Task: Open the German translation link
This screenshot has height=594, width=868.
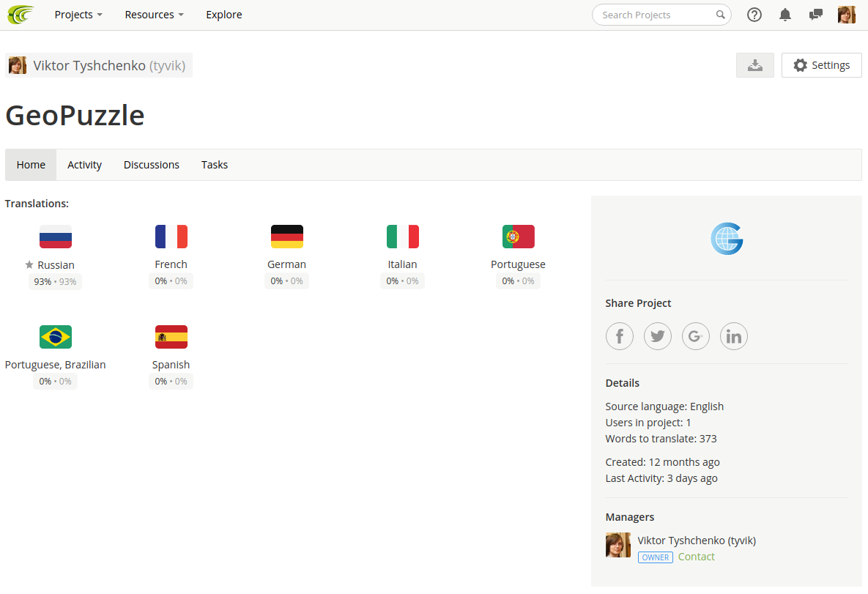Action: [x=286, y=264]
